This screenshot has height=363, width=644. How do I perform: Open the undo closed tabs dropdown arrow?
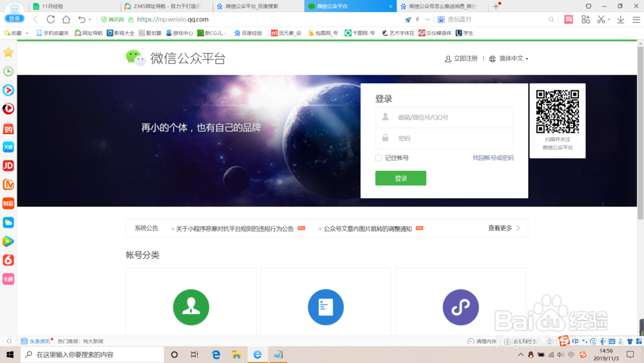(x=90, y=20)
